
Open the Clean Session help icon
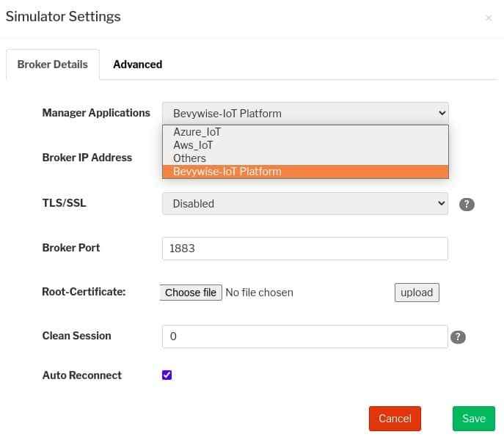pyautogui.click(x=458, y=337)
